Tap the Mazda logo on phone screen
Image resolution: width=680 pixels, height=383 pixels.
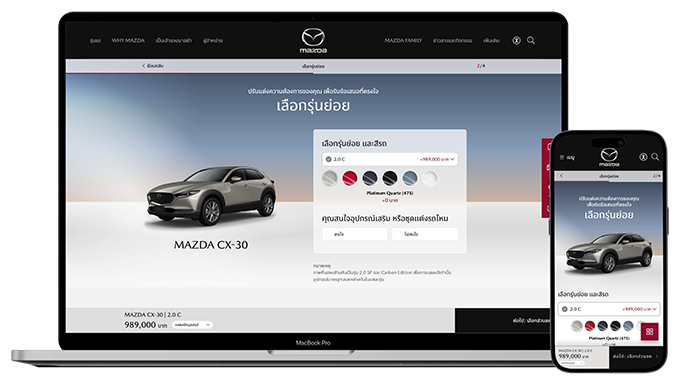pyautogui.click(x=609, y=157)
